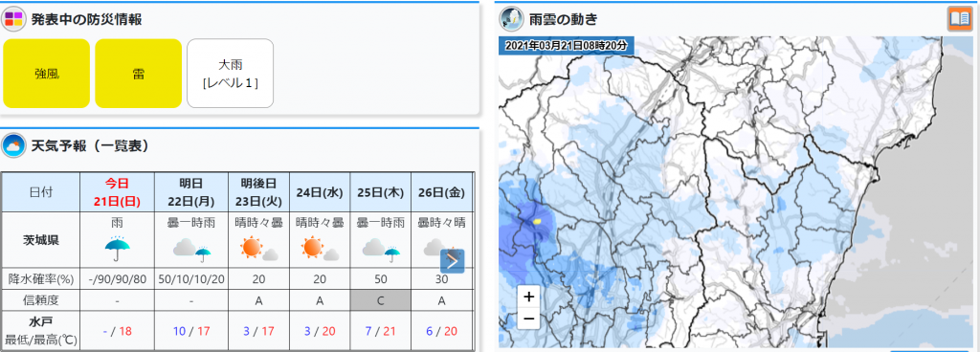Select the 今日 21日(日) column header
The width and height of the screenshot is (980, 352).
(118, 192)
